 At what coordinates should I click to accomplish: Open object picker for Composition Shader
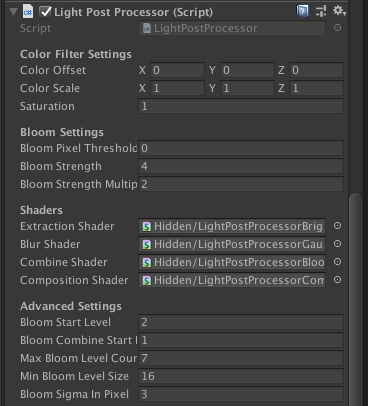[337, 280]
